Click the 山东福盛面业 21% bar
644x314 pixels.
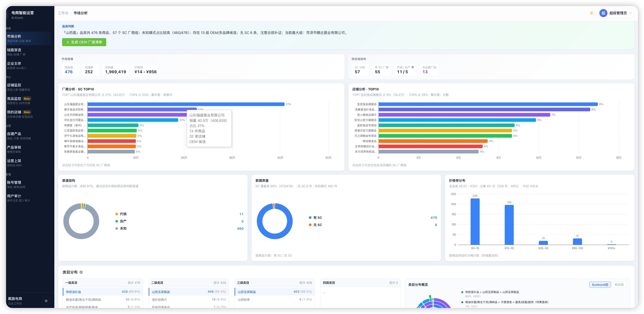(186, 104)
